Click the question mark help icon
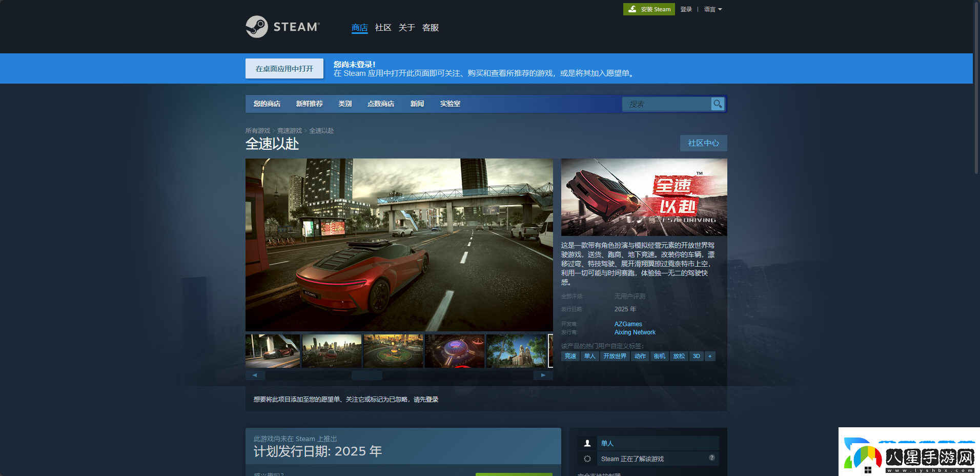980x476 pixels. pos(711,458)
